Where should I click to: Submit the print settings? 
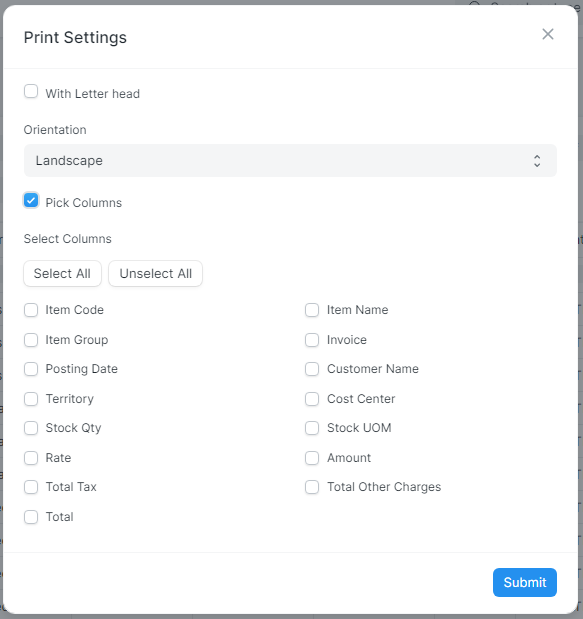click(x=525, y=582)
